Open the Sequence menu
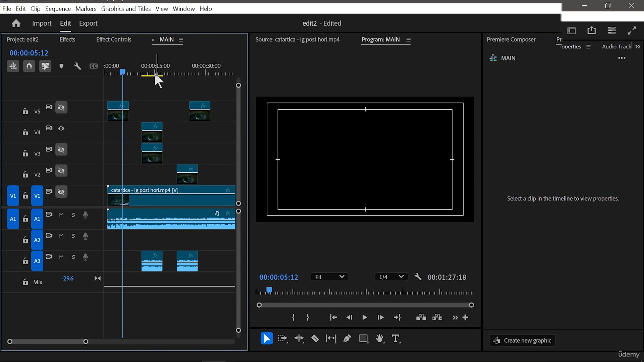This screenshot has height=362, width=644. (58, 9)
